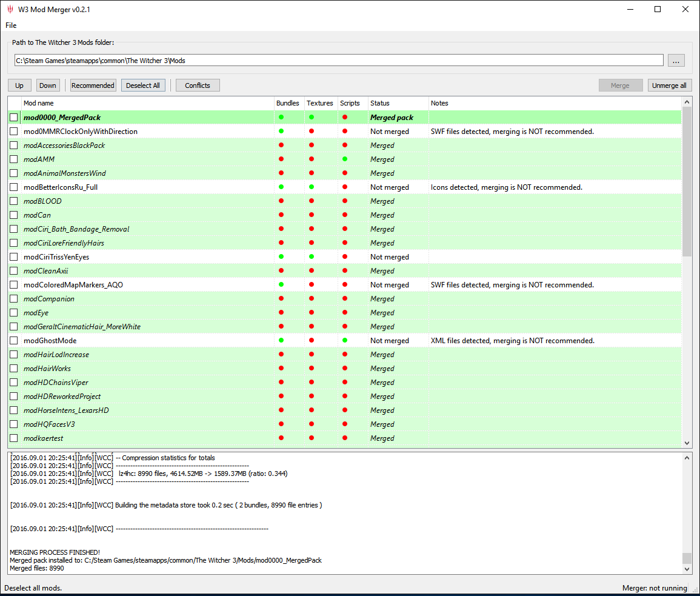Viewport: 700px width, 596px height.
Task: Click the red Bundles indicator beside modCompanion
Action: (x=280, y=298)
